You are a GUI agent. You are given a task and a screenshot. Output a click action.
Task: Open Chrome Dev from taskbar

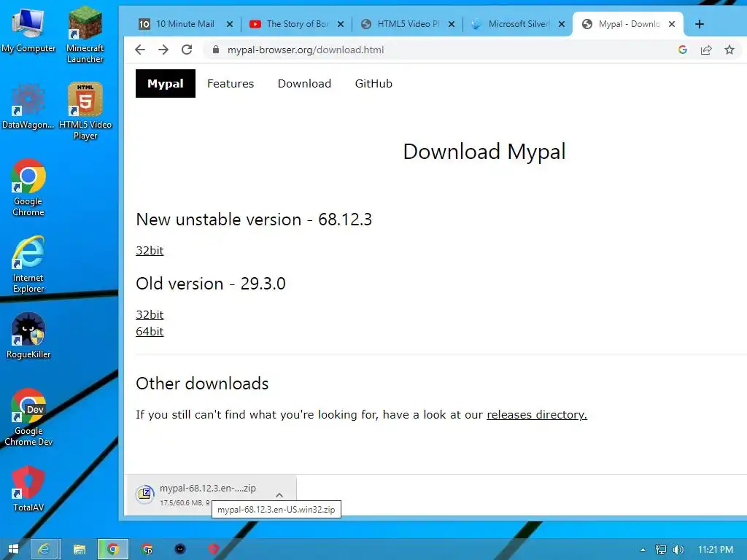coord(147,549)
